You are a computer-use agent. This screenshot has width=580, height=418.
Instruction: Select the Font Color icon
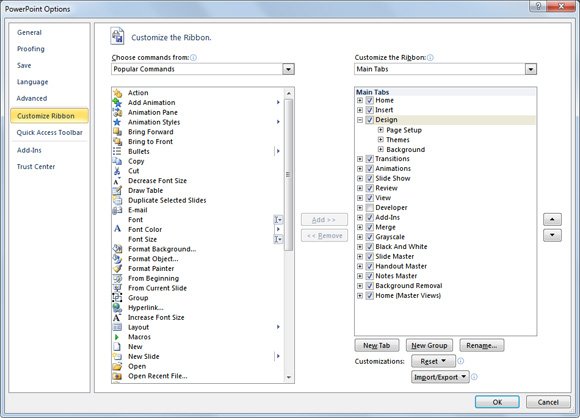click(x=117, y=229)
